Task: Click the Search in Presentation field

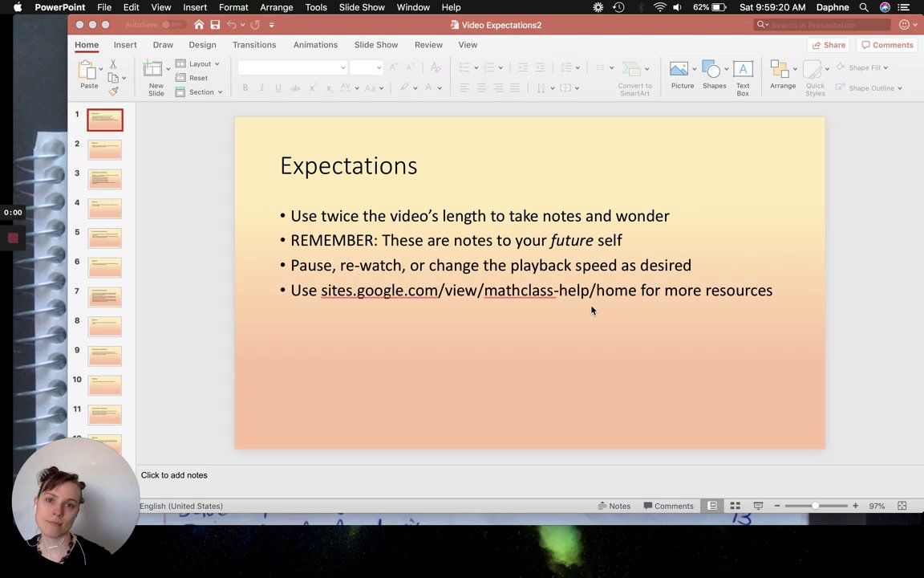Action: tap(822, 25)
